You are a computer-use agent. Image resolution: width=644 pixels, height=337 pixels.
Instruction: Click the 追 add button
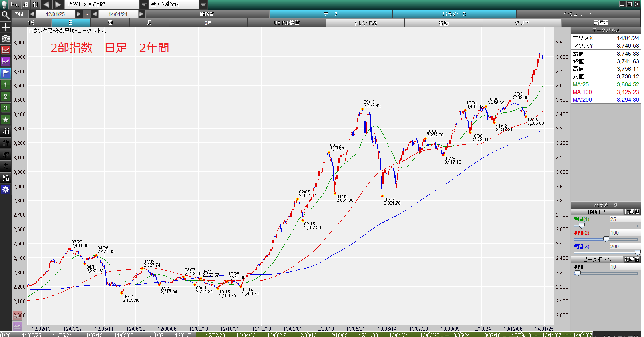(26, 4)
